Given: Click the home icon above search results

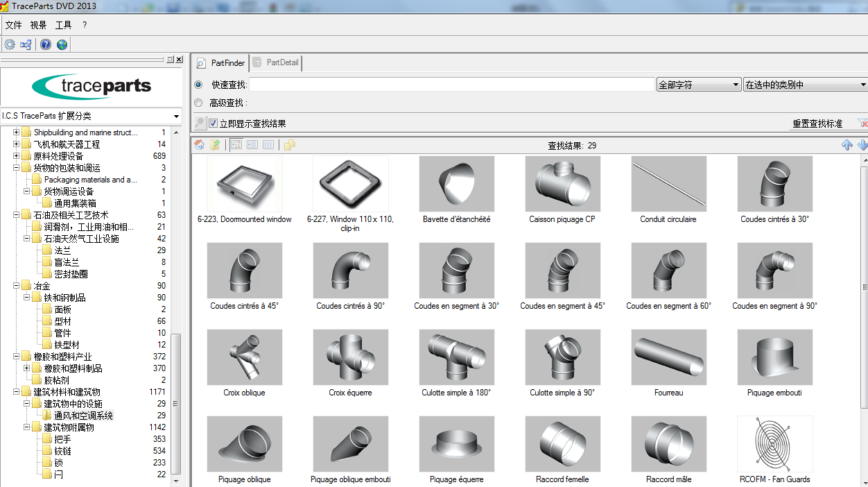Looking at the screenshot, I should pos(199,144).
